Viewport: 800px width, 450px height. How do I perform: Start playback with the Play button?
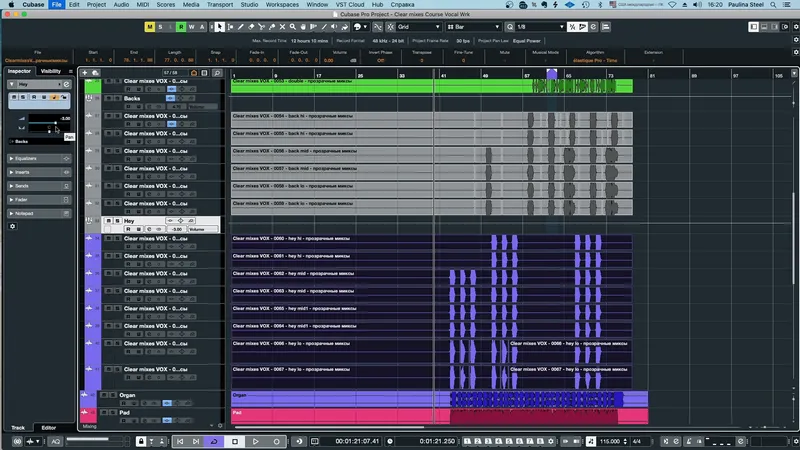256,441
